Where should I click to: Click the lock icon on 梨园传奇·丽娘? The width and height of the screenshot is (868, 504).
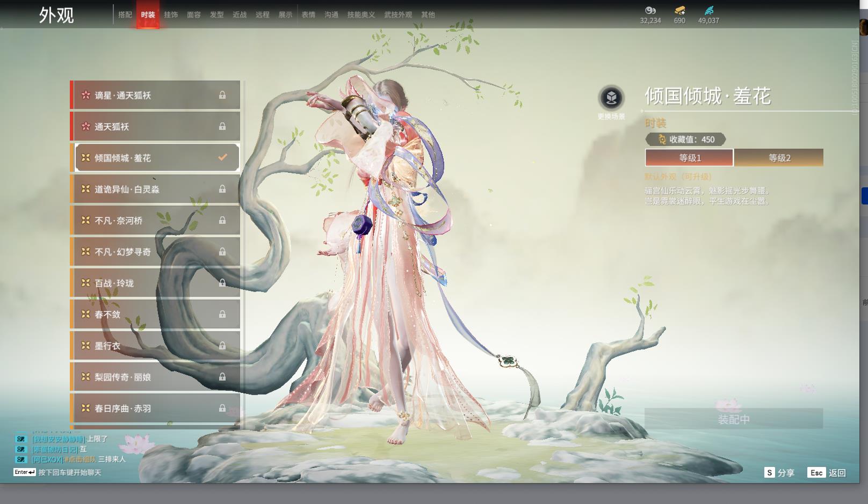(222, 377)
